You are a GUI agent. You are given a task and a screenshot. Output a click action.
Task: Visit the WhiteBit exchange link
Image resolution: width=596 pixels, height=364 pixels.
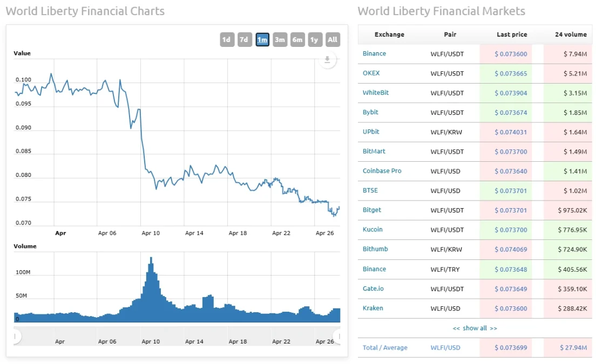[x=374, y=93]
